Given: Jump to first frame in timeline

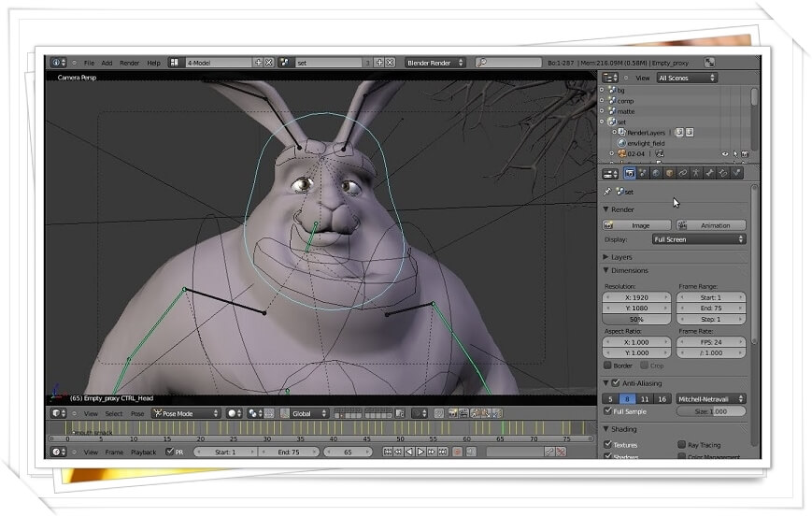Looking at the screenshot, I should [388, 452].
